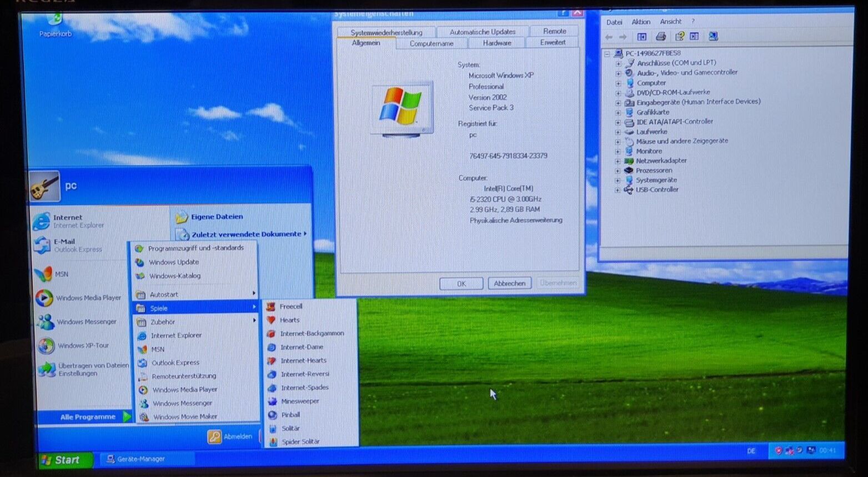The width and height of the screenshot is (868, 477).
Task: Switch to the Computername tab
Action: (432, 44)
